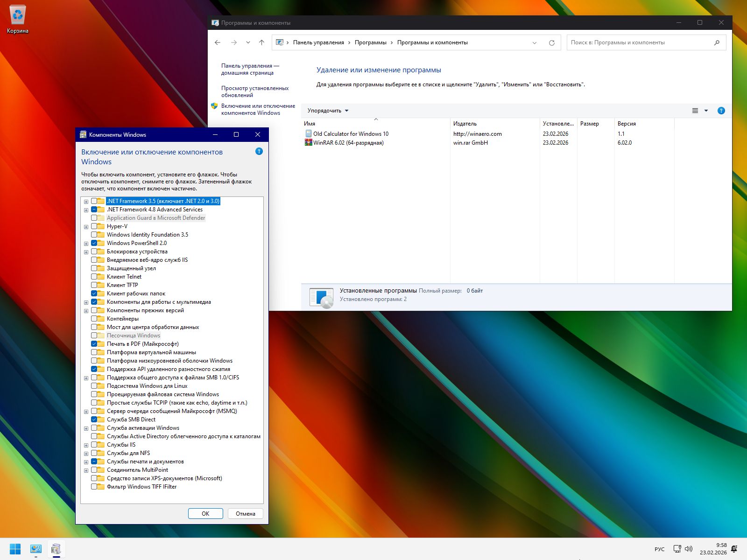Uncheck Windows PowerShell 2.0 checkbox
This screenshot has width=747, height=560.
(94, 243)
